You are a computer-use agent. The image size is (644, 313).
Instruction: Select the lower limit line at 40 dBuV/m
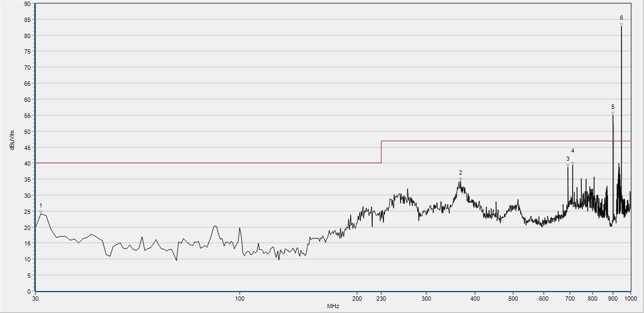208,163
